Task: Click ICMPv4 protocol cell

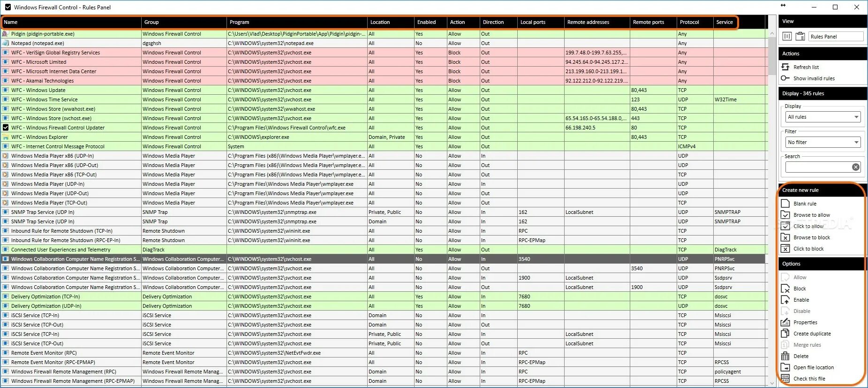Action: tap(695, 146)
